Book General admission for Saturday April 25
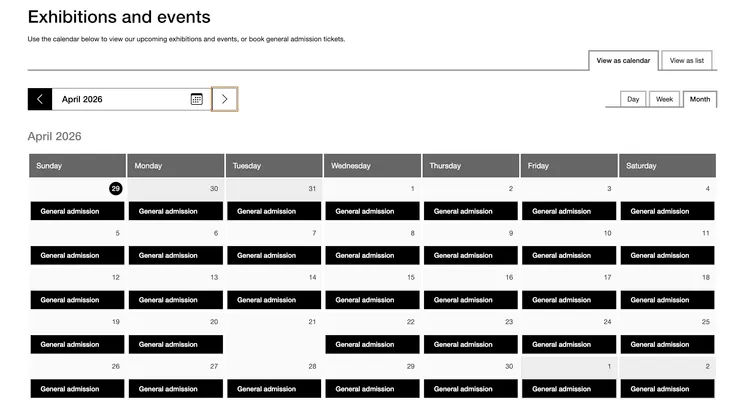The image size is (740, 406). tap(667, 344)
